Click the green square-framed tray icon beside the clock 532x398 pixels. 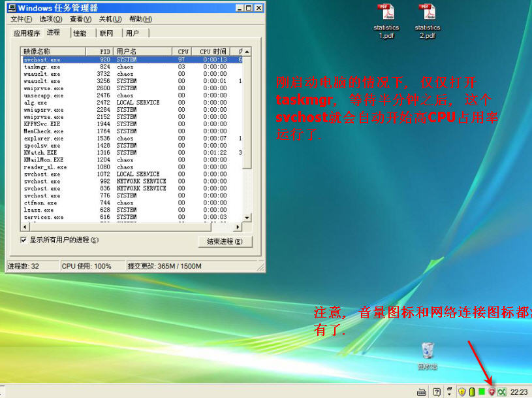pos(502,392)
